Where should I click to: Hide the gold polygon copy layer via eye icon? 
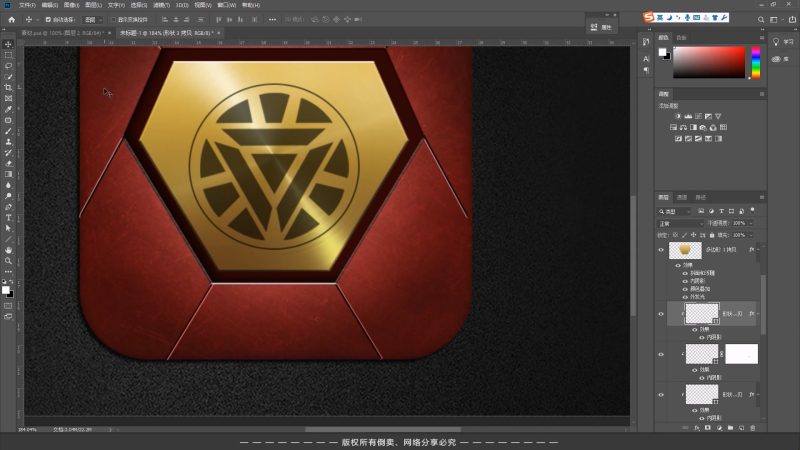661,250
